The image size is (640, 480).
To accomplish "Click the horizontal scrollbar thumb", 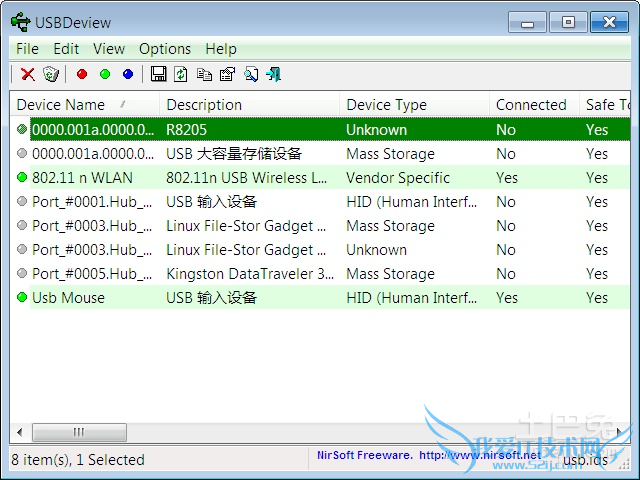I will [79, 432].
